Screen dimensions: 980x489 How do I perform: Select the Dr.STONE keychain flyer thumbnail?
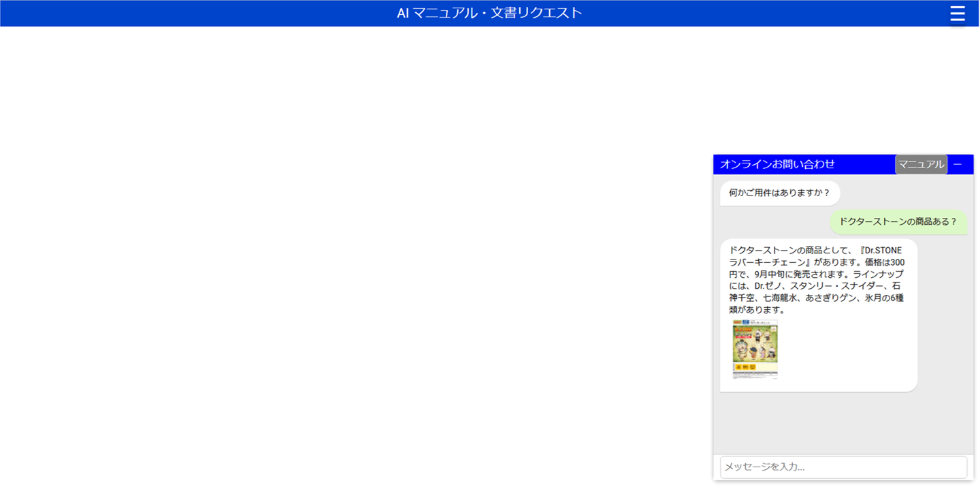point(754,350)
